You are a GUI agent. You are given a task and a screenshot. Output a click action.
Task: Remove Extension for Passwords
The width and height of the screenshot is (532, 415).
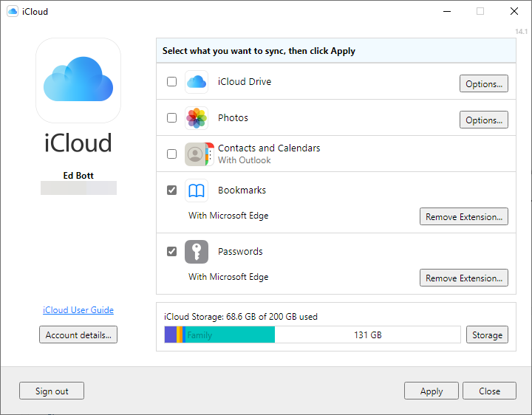(464, 278)
